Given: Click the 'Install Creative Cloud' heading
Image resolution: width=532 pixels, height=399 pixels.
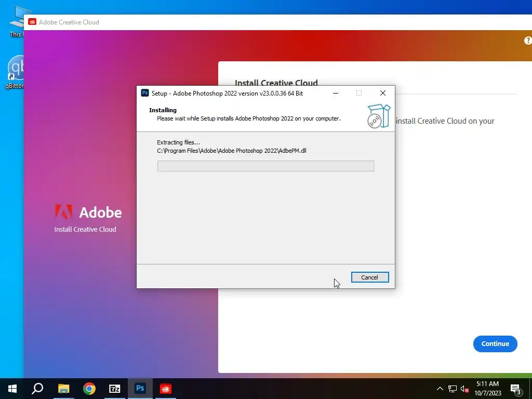Looking at the screenshot, I should click(276, 83).
